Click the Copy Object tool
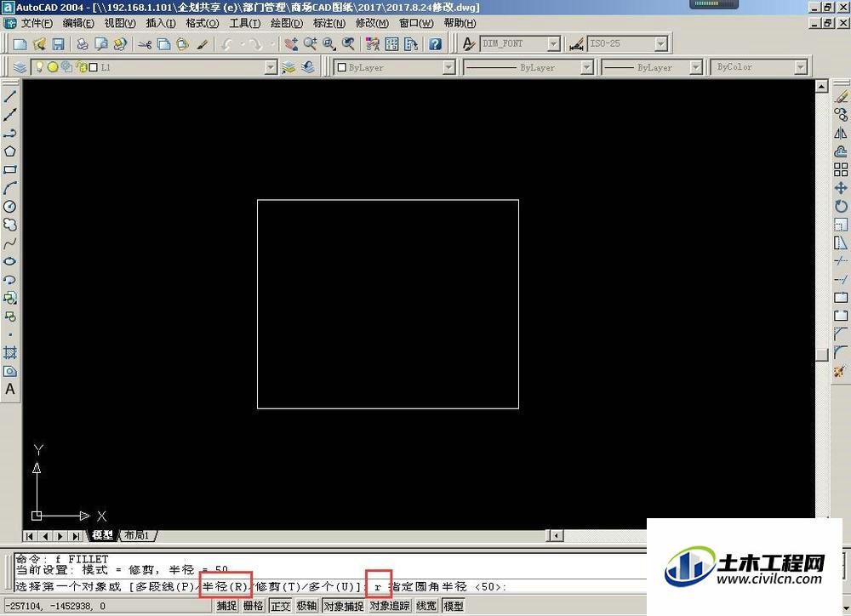The height and width of the screenshot is (616, 851). (841, 115)
